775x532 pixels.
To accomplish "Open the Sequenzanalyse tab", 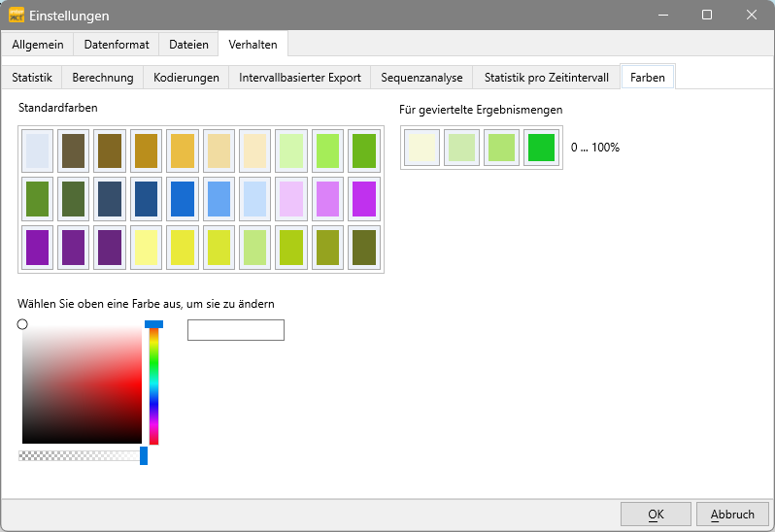I will pyautogui.click(x=421, y=78).
